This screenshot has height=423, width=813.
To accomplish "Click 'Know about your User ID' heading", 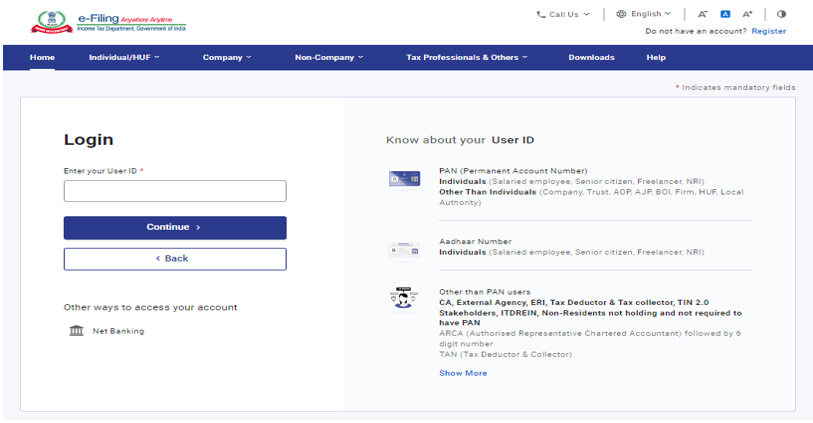I will coord(460,140).
